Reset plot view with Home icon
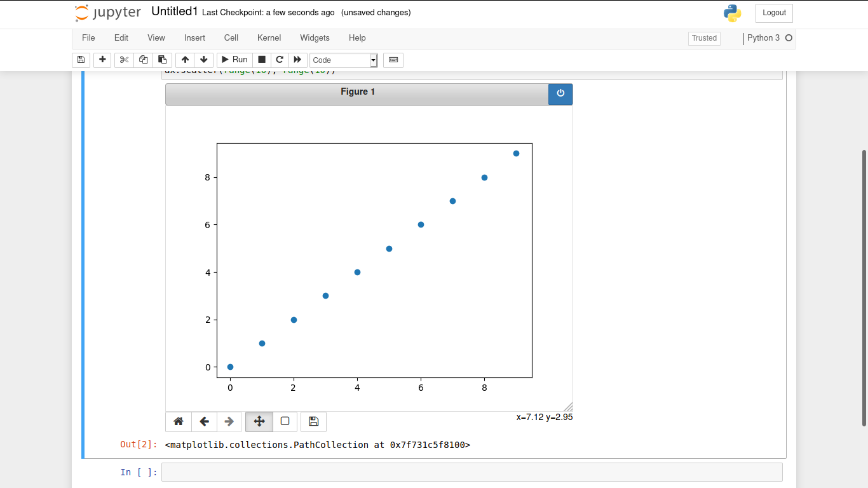The image size is (868, 488). point(179,421)
